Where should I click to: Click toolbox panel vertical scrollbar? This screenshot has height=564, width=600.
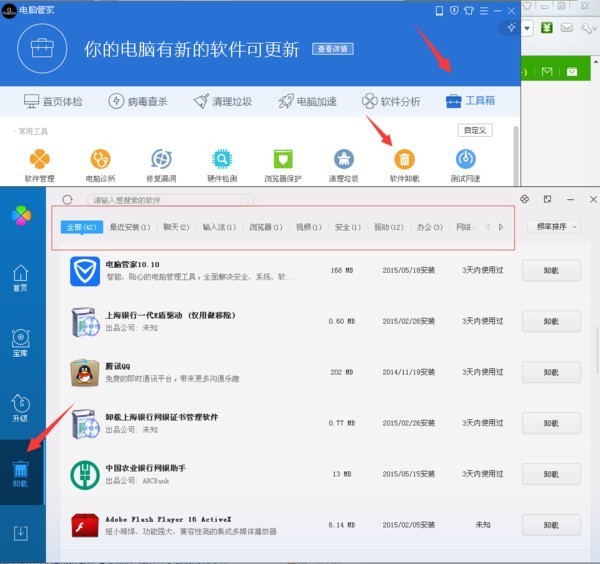[x=516, y=156]
